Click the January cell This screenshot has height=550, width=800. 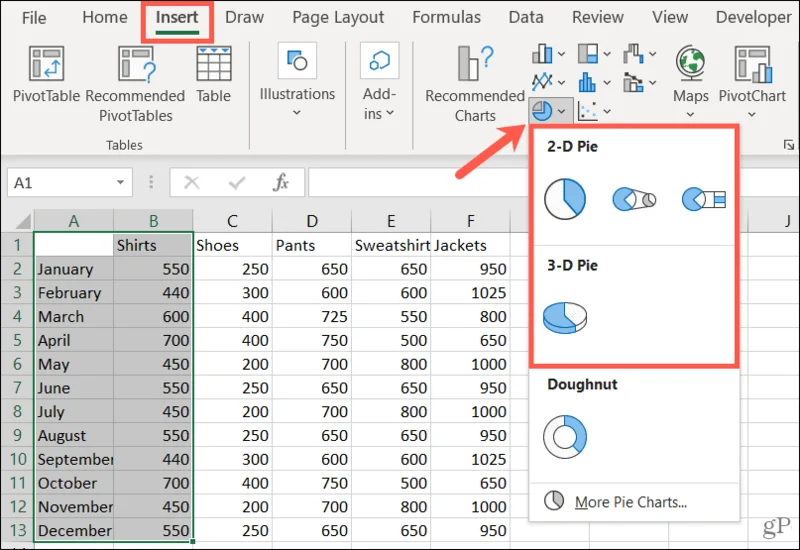[74, 269]
